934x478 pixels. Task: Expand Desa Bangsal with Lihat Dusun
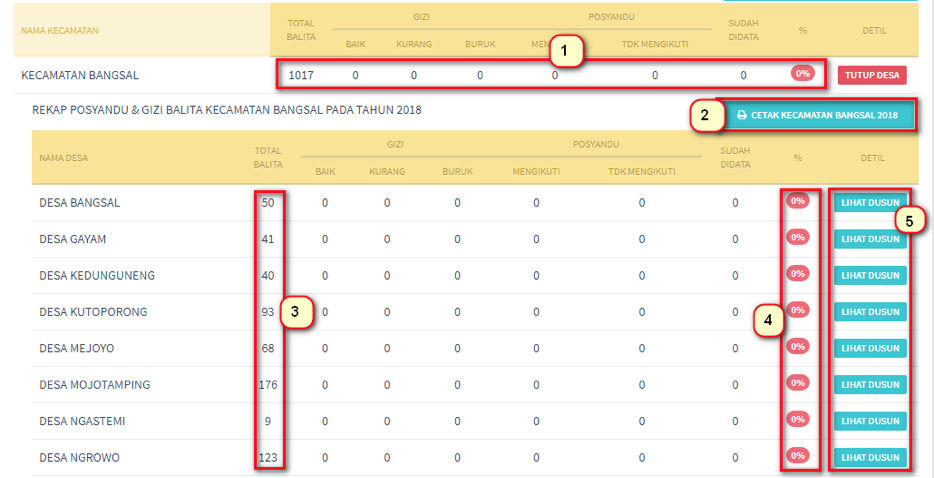pos(869,202)
